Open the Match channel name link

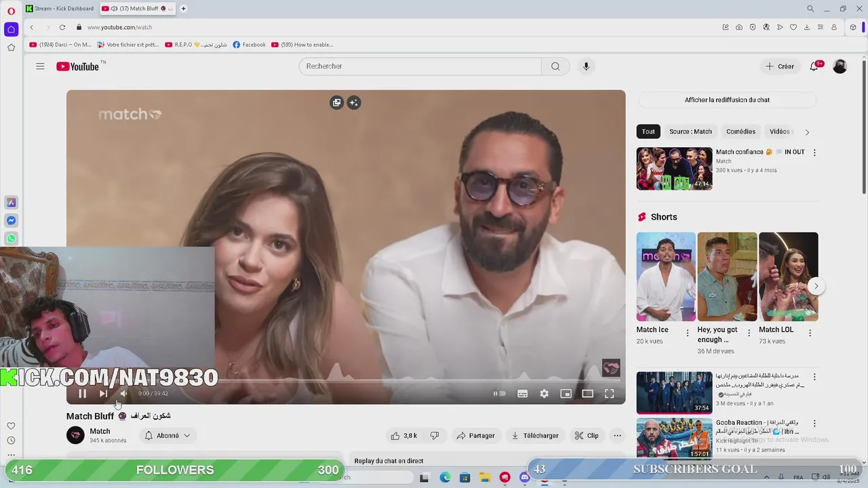tap(100, 431)
